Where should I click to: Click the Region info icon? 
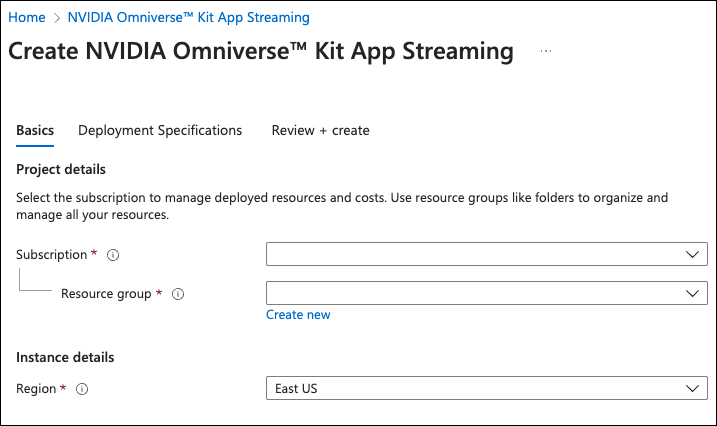[x=82, y=389]
